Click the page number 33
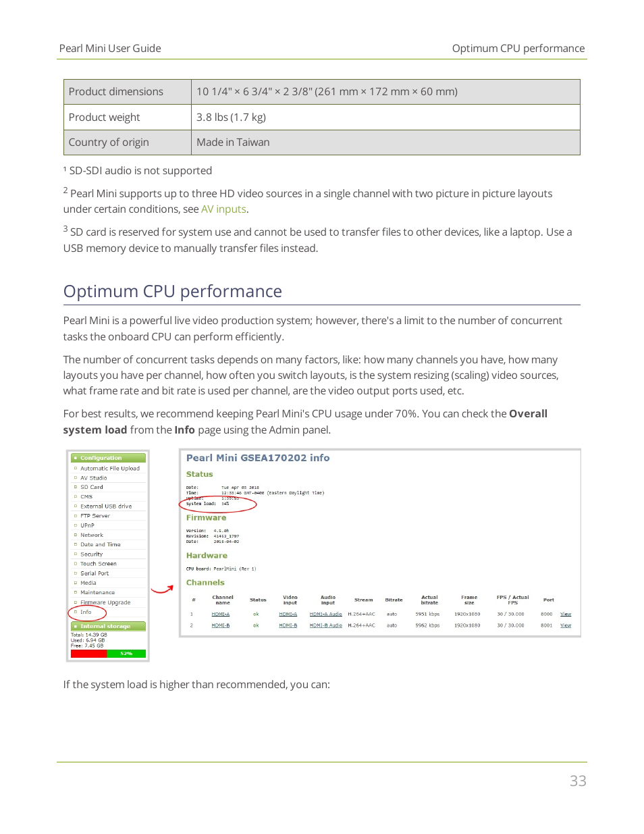 [x=578, y=781]
